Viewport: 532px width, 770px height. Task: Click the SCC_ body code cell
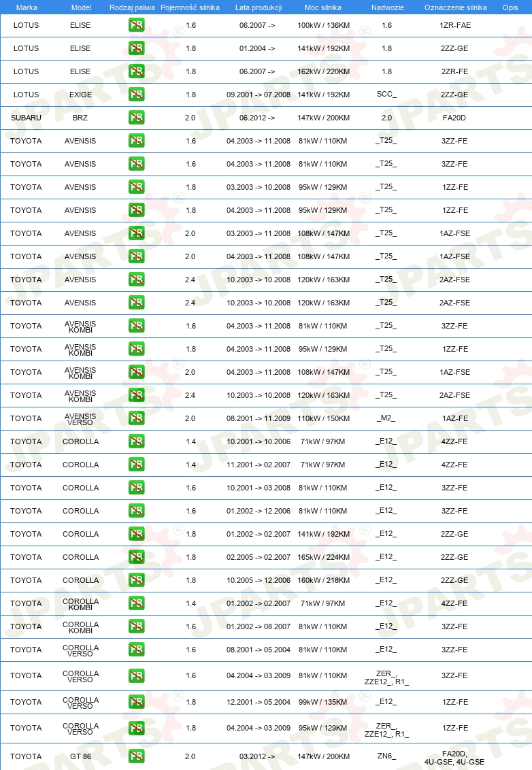pos(386,95)
